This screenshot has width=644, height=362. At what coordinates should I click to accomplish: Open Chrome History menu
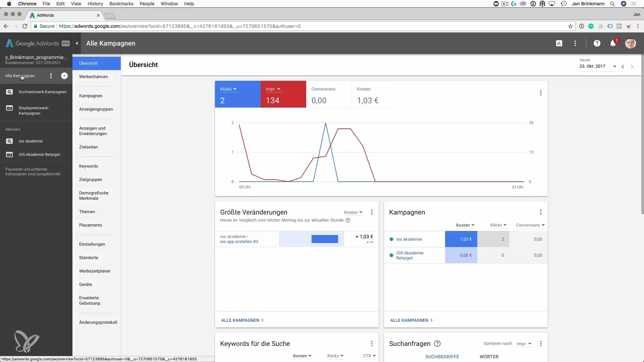[95, 4]
